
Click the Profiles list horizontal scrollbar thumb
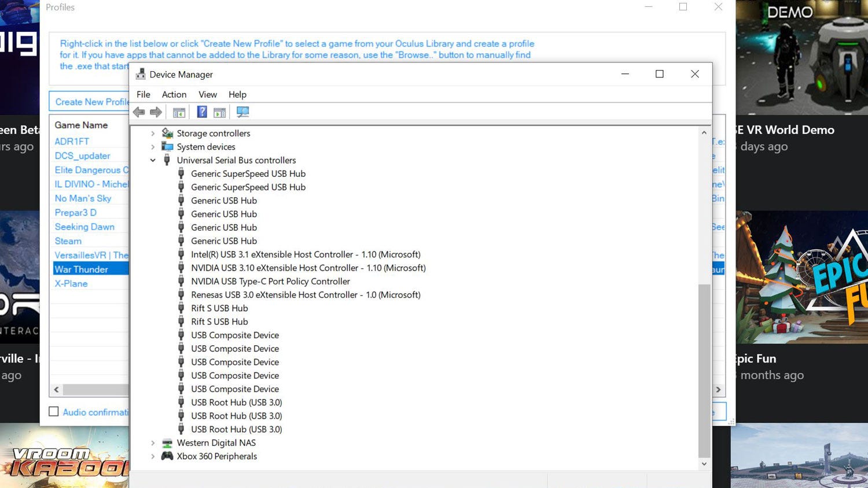click(95, 390)
